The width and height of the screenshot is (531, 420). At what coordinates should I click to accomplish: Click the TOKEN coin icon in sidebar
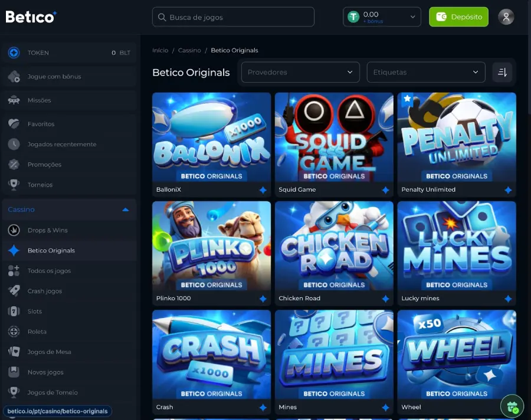click(14, 53)
